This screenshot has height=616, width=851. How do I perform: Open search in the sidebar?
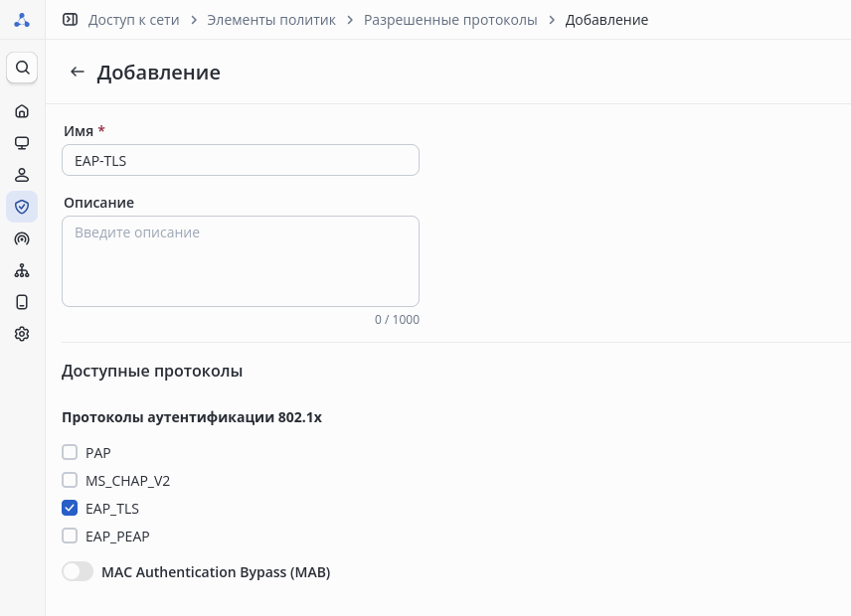point(22,68)
